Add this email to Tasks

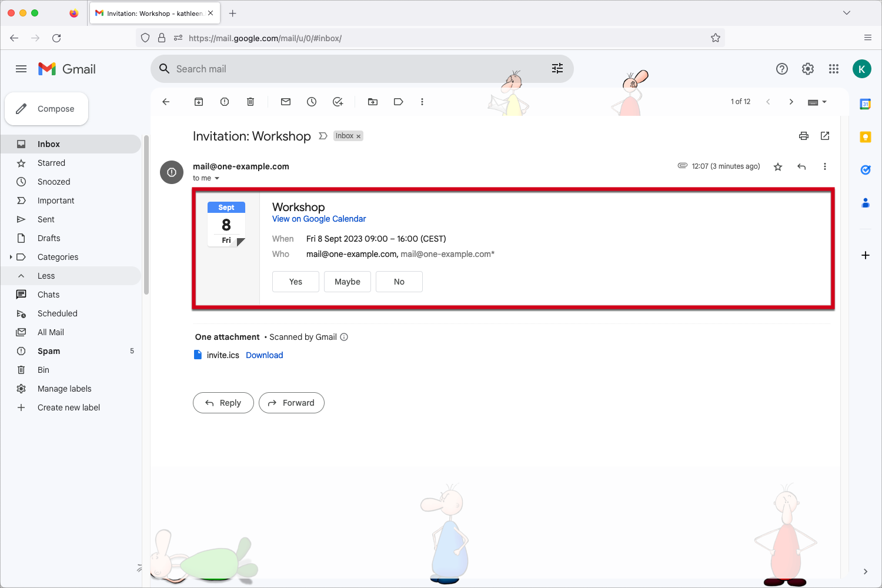(338, 101)
